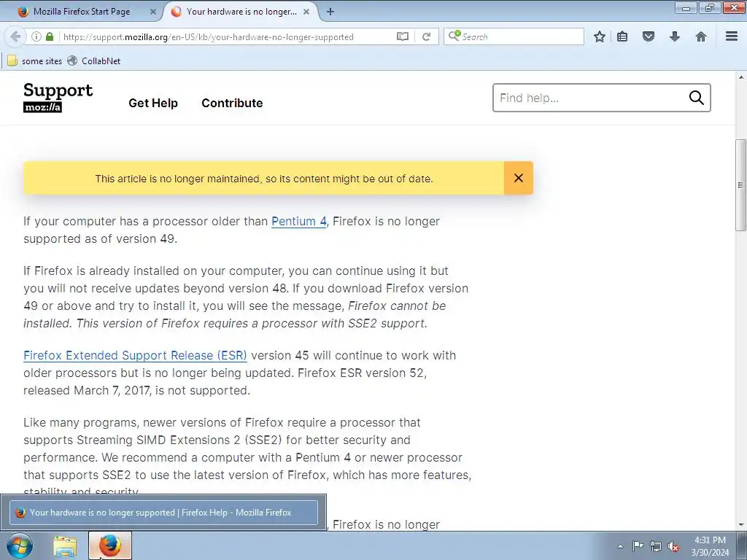Click the search engine magnifier icon

click(454, 36)
